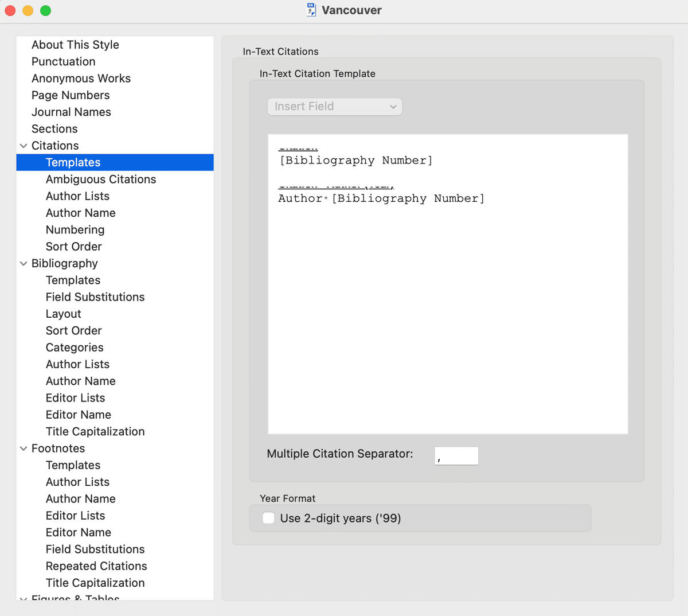Open Categories settings
Screen dimensions: 688x616
click(x=75, y=348)
